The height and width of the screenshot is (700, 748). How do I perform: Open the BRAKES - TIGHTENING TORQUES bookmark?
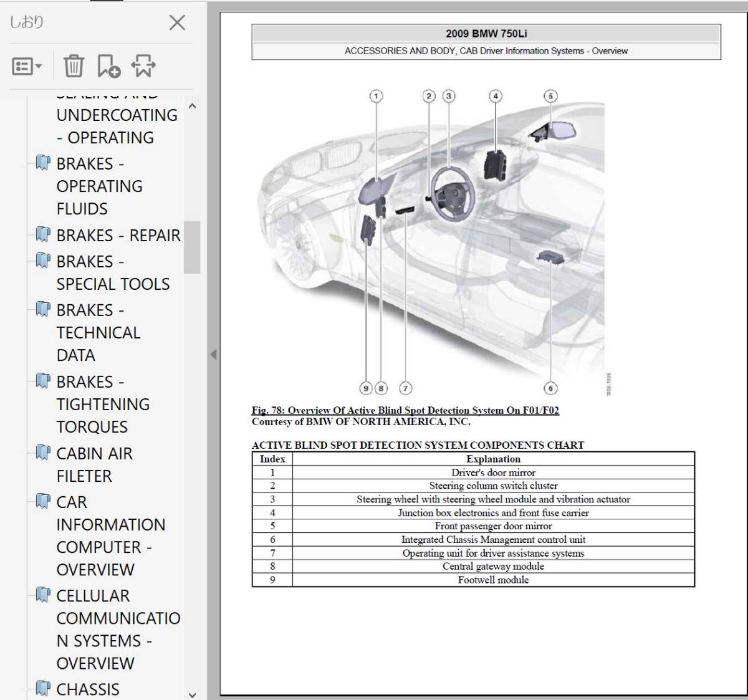103,405
